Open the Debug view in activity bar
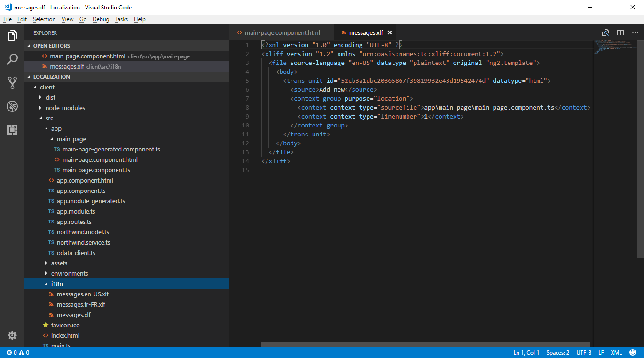Viewport: 644px width, 358px height. pyautogui.click(x=12, y=106)
